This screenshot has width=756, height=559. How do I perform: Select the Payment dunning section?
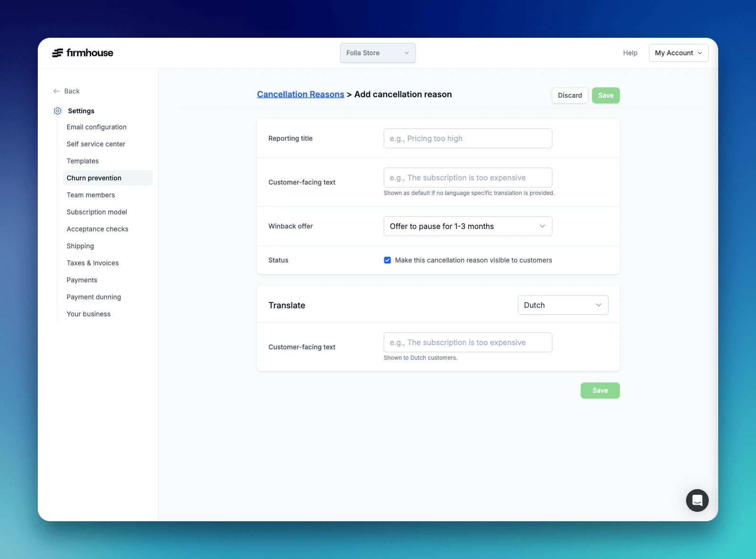coord(94,297)
